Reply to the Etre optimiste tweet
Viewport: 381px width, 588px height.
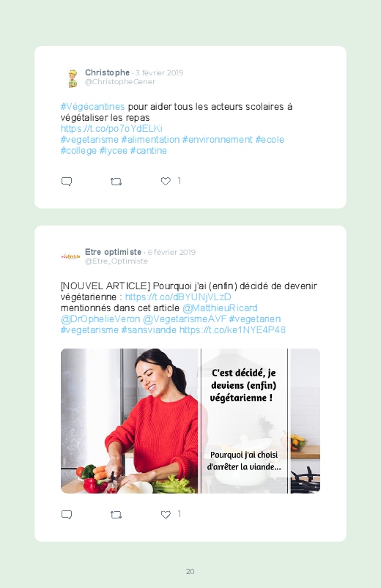tap(67, 515)
